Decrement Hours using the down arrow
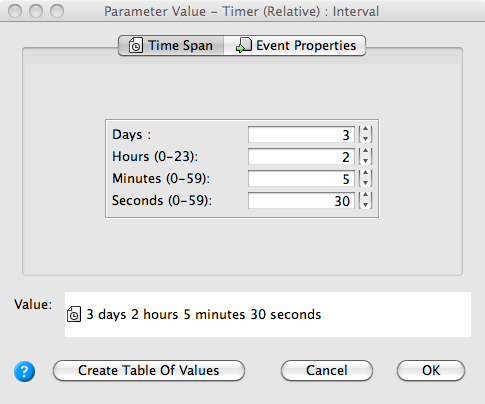The image size is (485, 404). tap(366, 161)
